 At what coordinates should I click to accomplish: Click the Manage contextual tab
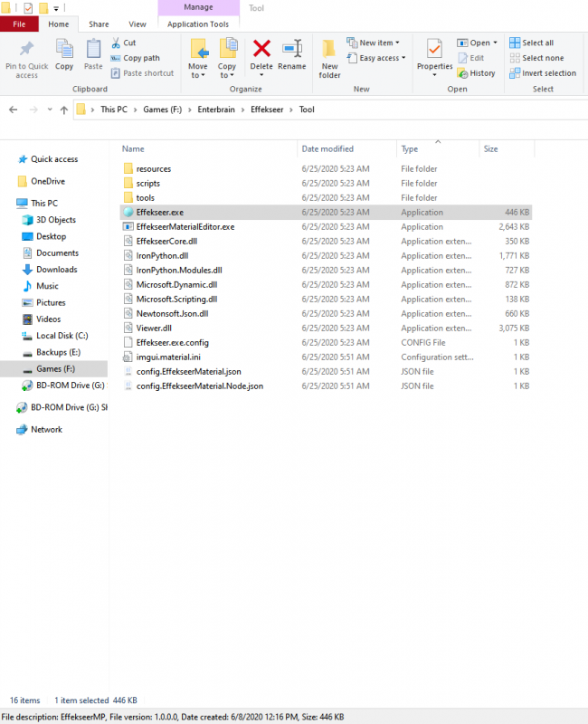click(198, 7)
